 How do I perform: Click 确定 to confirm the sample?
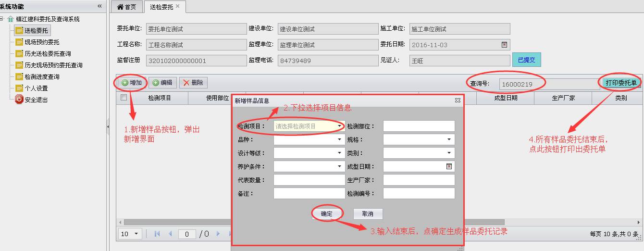pos(326,214)
